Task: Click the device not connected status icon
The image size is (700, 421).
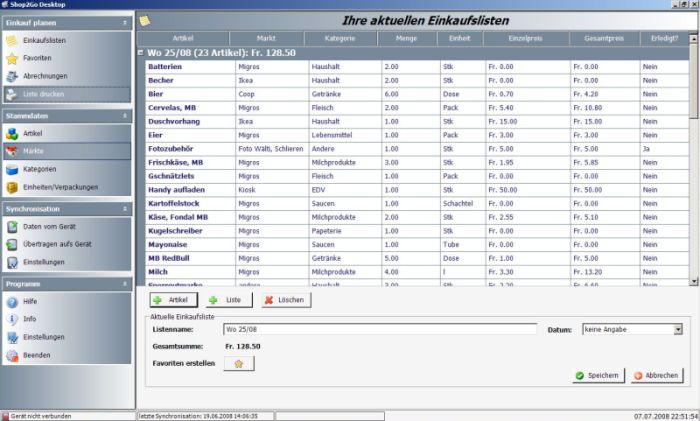Action: coord(5,416)
